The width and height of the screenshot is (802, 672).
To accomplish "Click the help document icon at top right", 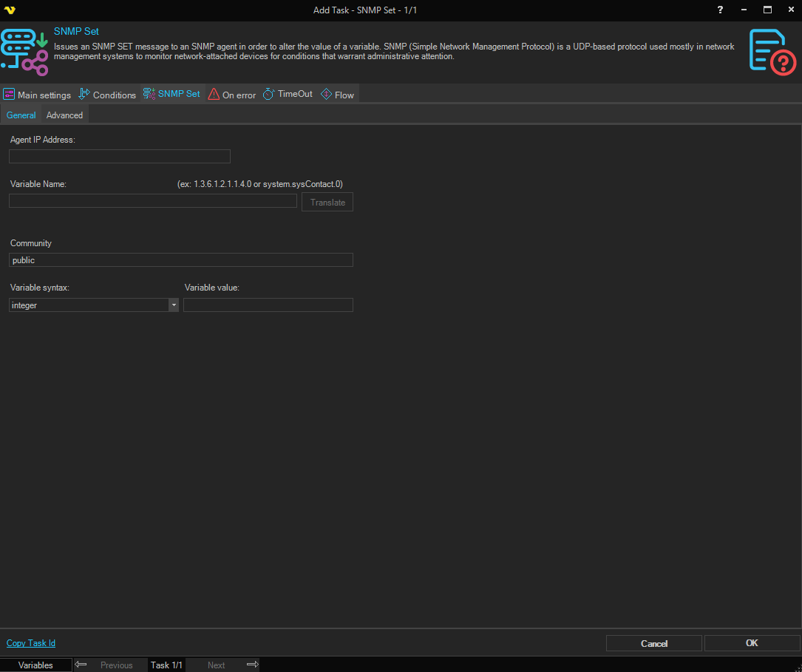I will (772, 52).
